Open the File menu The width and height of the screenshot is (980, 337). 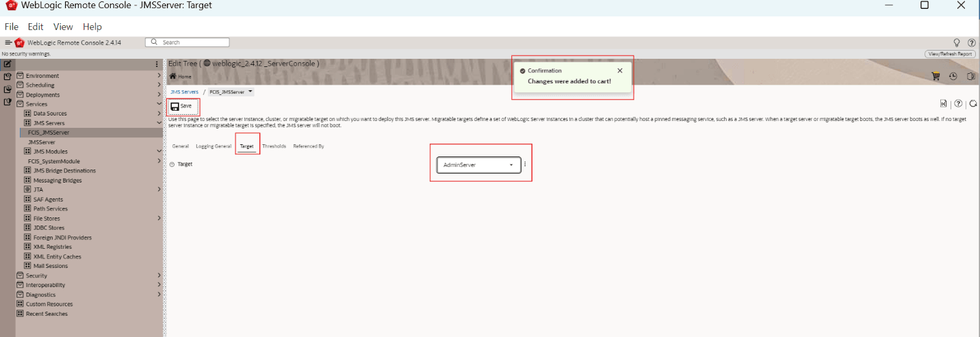[11, 27]
